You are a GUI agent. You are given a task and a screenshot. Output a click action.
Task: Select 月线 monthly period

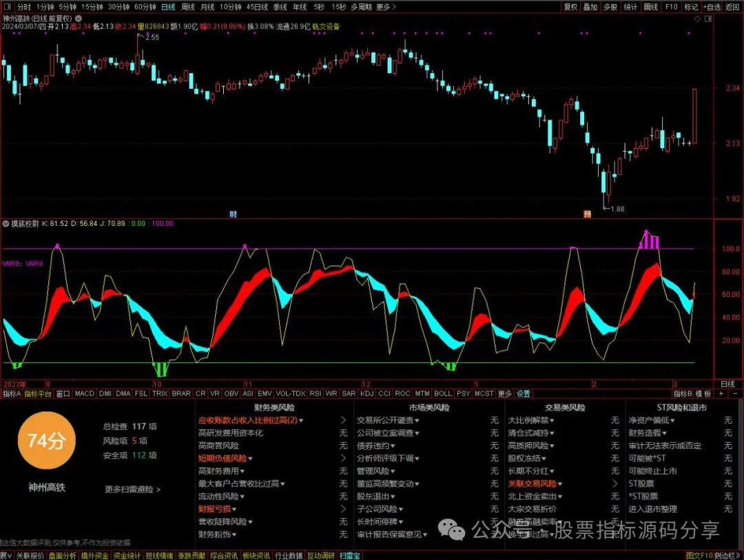point(207,7)
